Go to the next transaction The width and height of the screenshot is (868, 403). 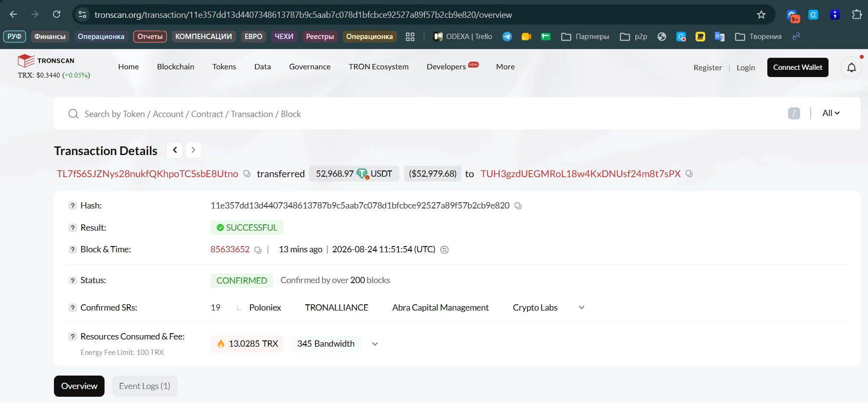[193, 150]
